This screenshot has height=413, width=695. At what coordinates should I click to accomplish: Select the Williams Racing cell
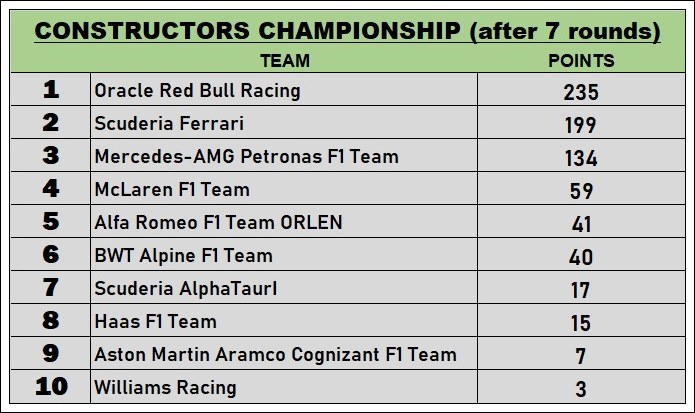pyautogui.click(x=284, y=386)
